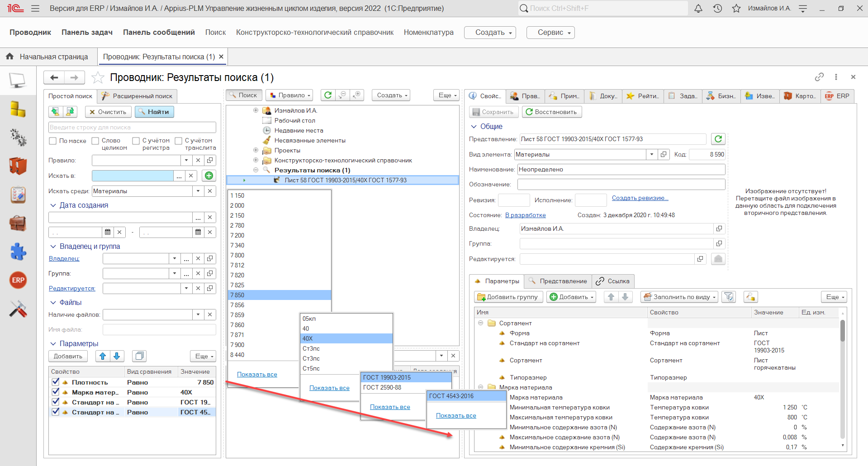This screenshot has width=868, height=466.
Task: Expand the Проекты tree node
Action: 256,150
